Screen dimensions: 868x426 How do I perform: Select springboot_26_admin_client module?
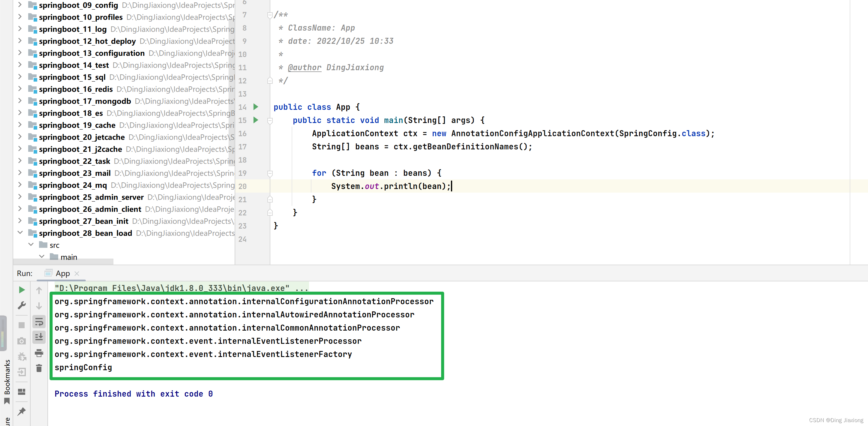tap(90, 209)
